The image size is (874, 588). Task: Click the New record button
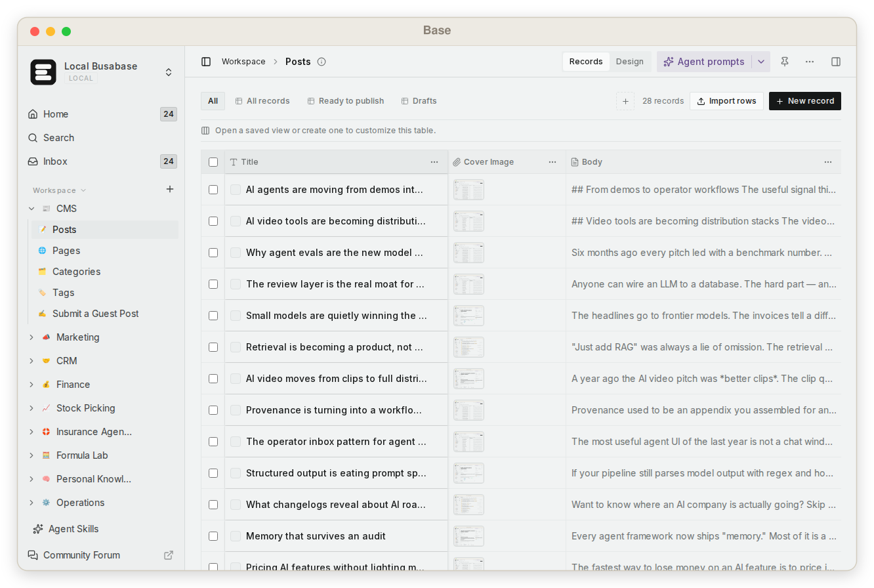(805, 101)
